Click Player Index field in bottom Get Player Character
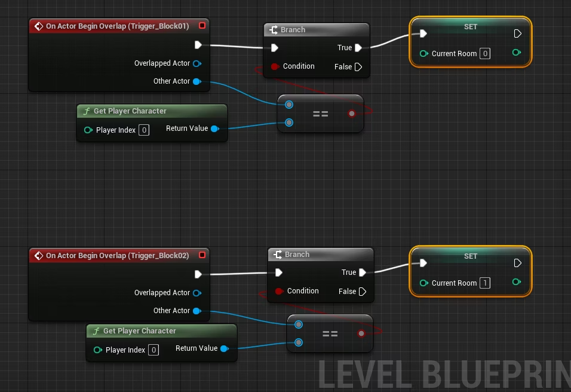Image resolution: width=571 pixels, height=392 pixels. click(x=153, y=350)
